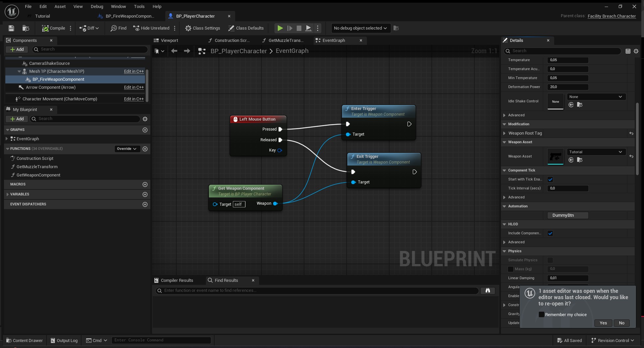Open the GetMuzzleTransform graph tab
Viewport: 644px width, 348px height.
[x=283, y=40]
